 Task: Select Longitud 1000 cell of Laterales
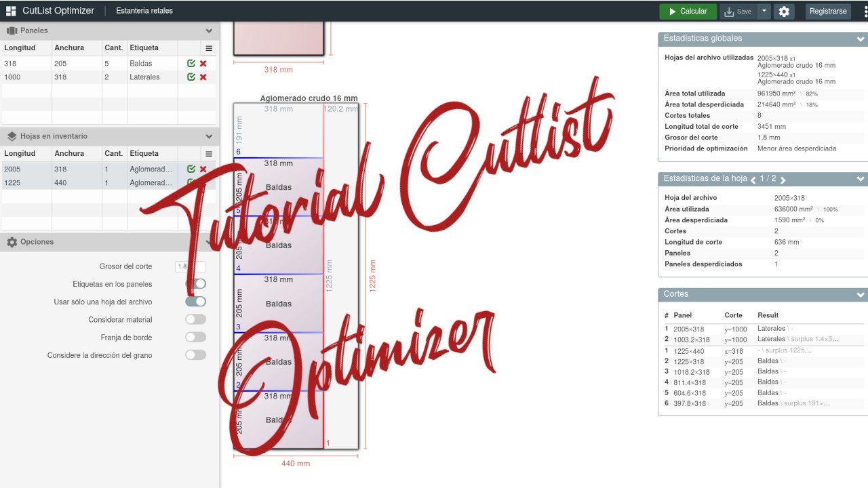26,77
